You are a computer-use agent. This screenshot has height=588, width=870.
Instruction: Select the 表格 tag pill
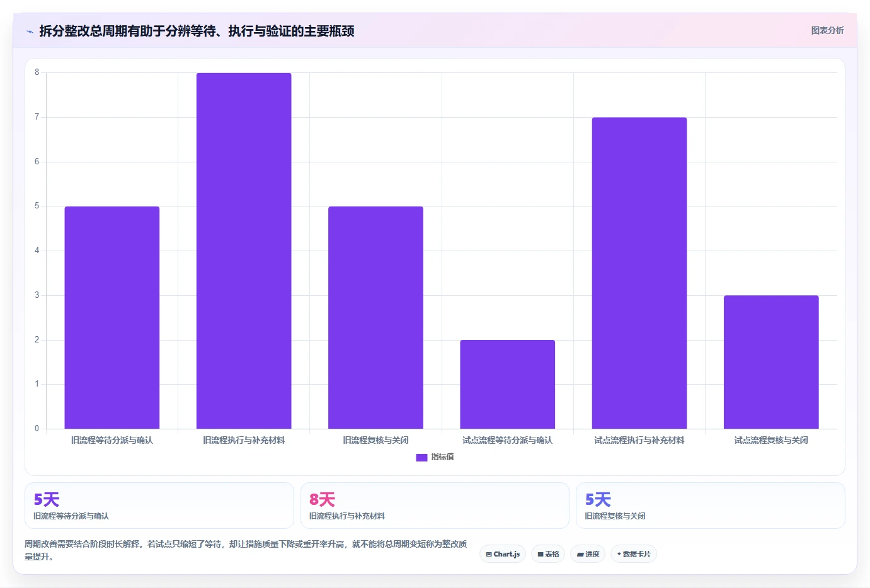point(548,554)
